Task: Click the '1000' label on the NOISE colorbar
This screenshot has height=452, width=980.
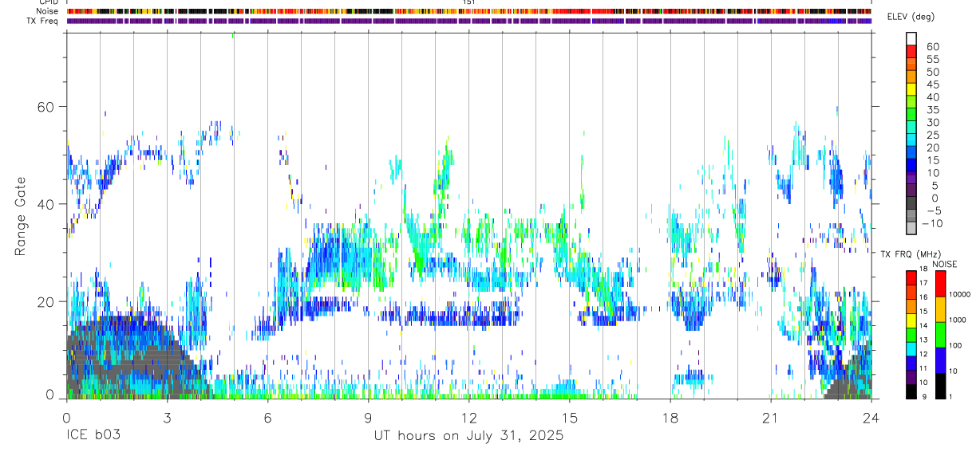Action: point(958,320)
